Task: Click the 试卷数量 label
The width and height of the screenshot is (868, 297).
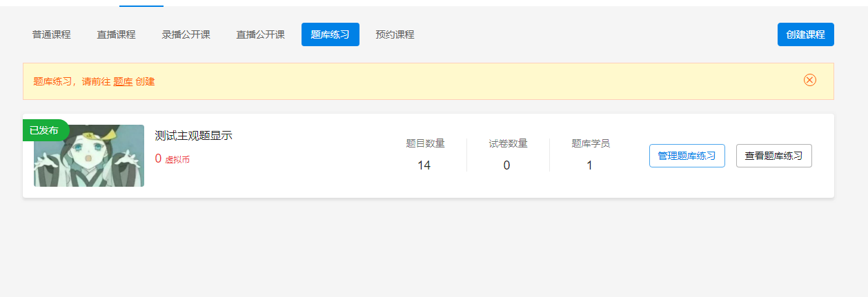Action: coord(508,143)
